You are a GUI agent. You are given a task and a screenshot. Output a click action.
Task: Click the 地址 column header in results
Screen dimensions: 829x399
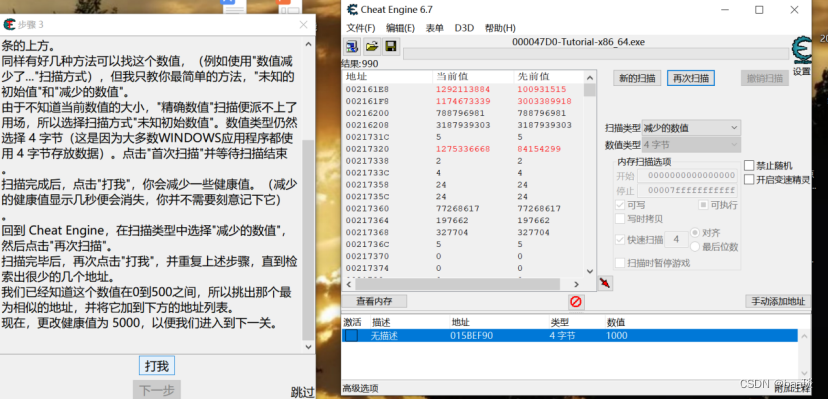(x=387, y=77)
